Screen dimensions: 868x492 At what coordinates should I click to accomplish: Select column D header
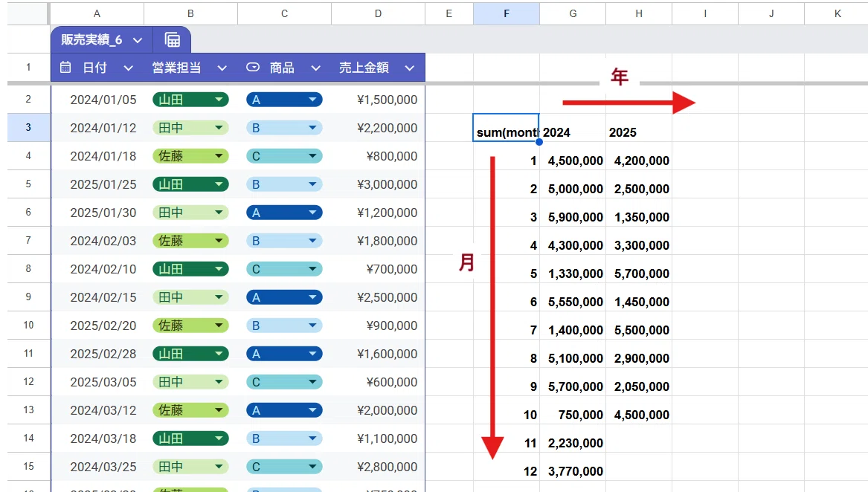tap(378, 13)
